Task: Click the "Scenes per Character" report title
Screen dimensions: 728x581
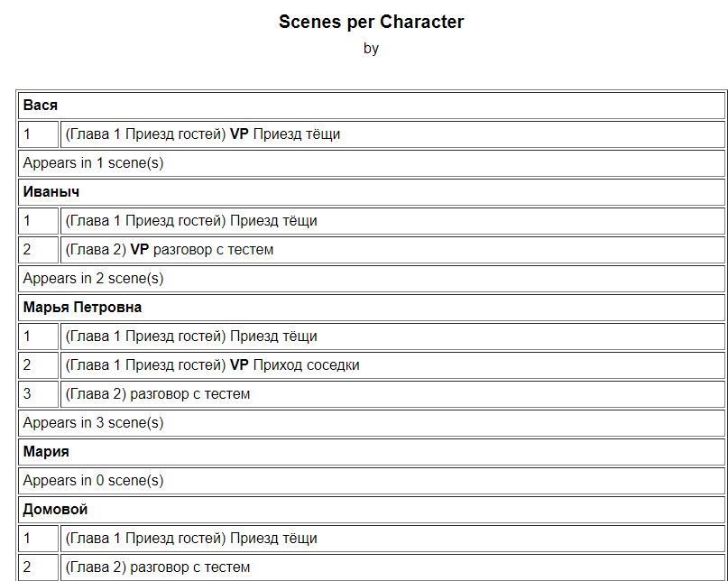Action: [x=371, y=23]
